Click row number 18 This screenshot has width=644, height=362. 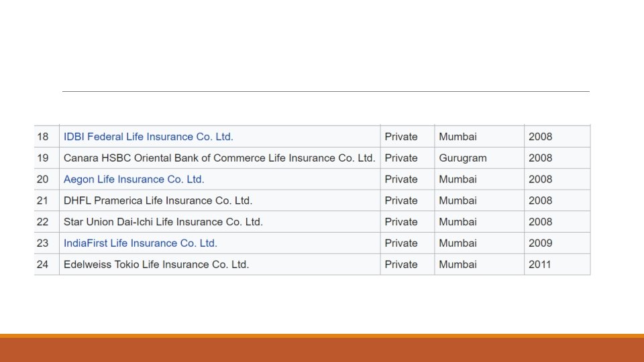coord(43,137)
